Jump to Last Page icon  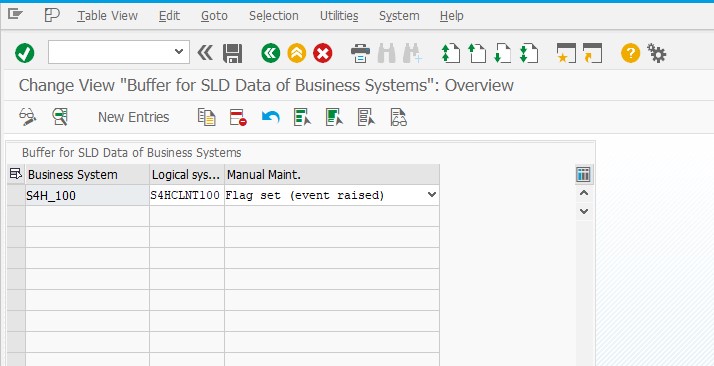pyautogui.click(x=529, y=53)
